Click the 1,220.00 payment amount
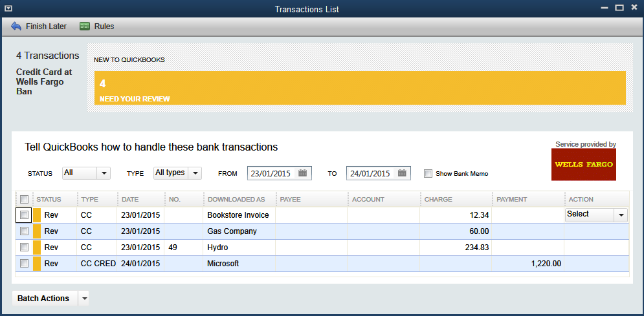The height and width of the screenshot is (316, 644). (546, 264)
